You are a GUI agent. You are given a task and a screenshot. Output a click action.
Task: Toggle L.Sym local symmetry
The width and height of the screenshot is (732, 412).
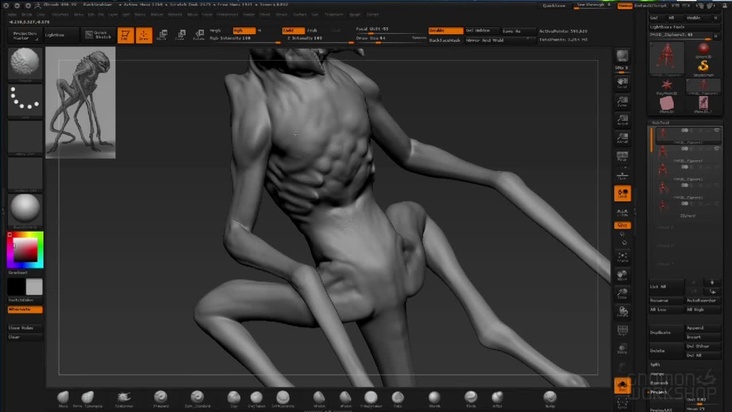point(622,212)
